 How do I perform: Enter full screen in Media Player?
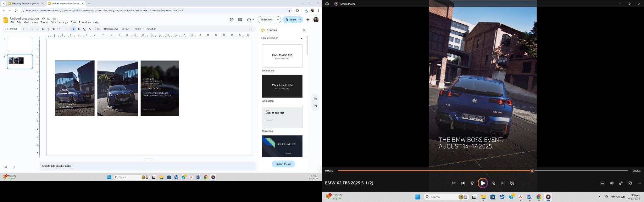(621, 183)
